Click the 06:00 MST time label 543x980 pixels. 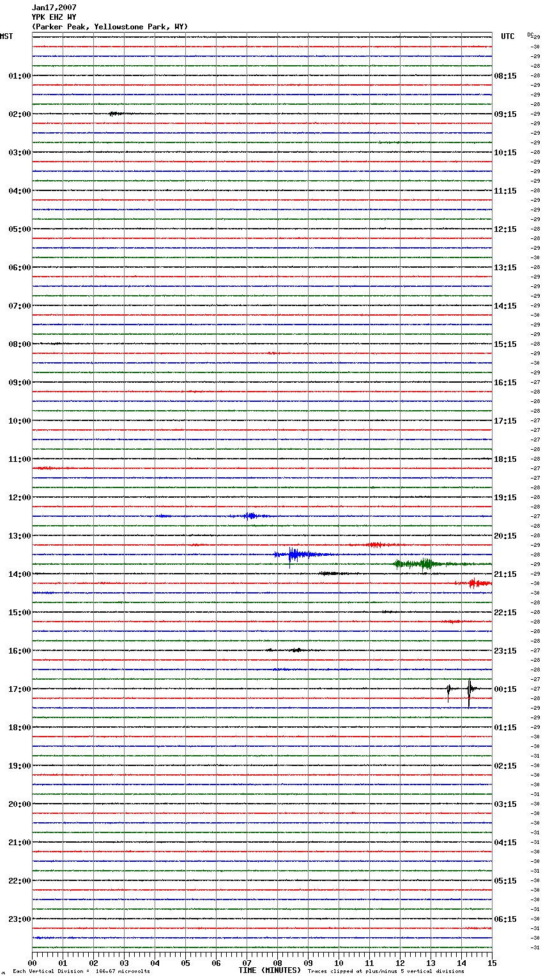coord(20,268)
